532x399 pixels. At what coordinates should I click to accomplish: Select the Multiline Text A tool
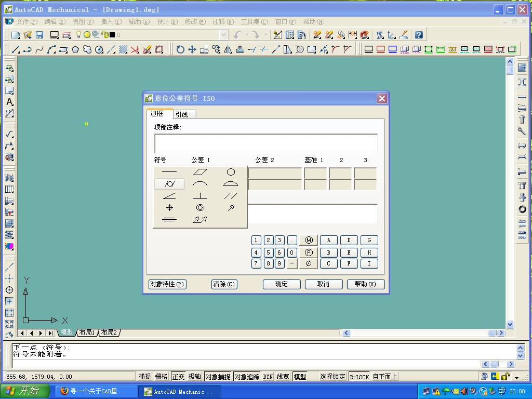(9, 102)
